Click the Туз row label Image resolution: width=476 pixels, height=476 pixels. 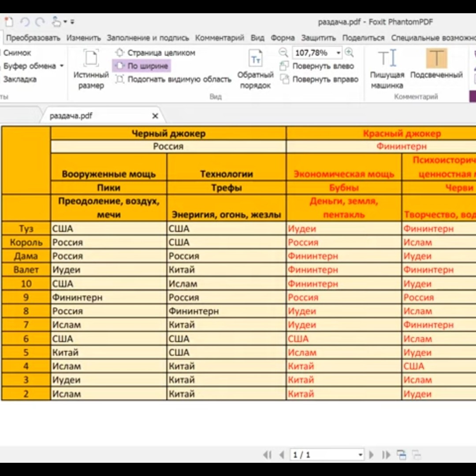tap(26, 229)
